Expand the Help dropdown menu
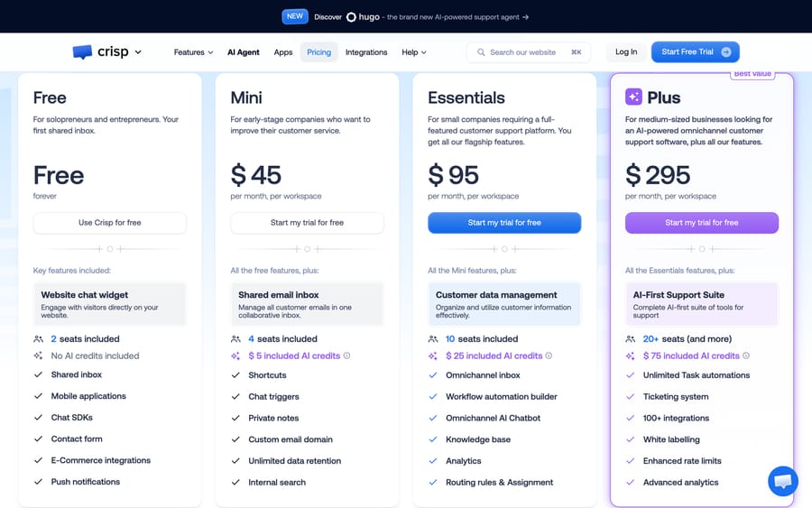The width and height of the screenshot is (812, 508). [414, 52]
